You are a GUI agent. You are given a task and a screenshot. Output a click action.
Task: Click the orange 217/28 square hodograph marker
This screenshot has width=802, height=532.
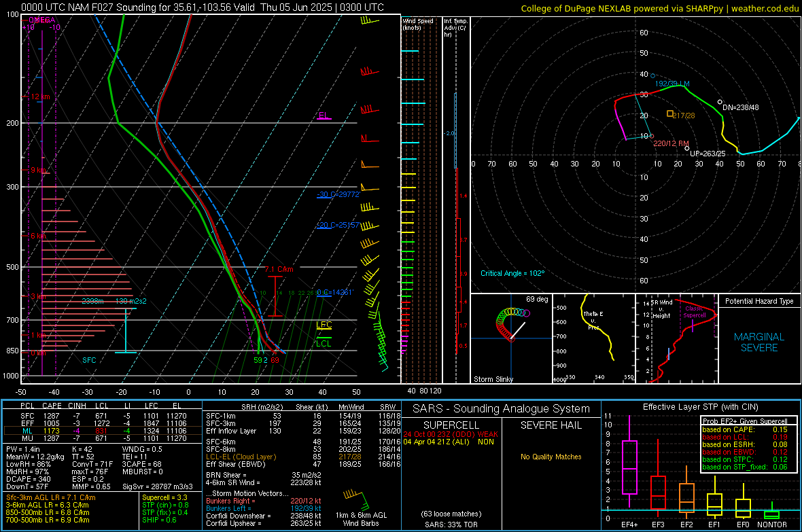670,113
